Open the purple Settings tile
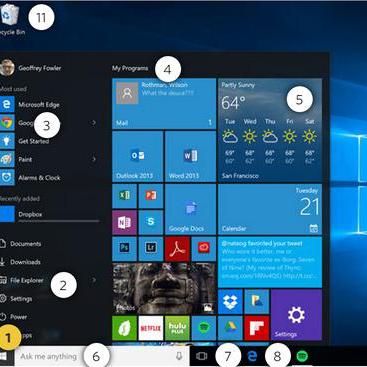This screenshot has width=367, height=367. tap(296, 315)
